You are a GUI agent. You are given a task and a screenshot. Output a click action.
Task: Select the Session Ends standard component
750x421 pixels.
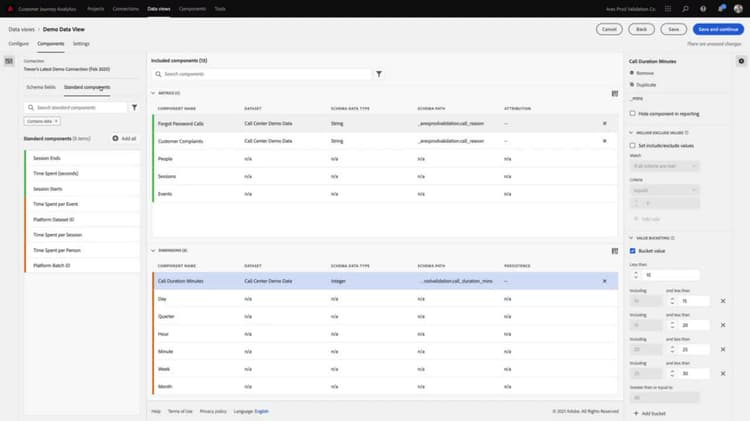[83, 158]
